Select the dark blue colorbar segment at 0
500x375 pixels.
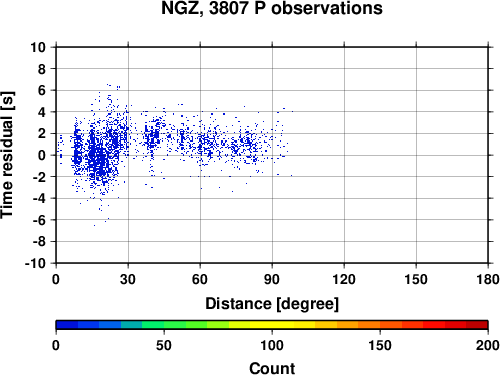pos(67,325)
